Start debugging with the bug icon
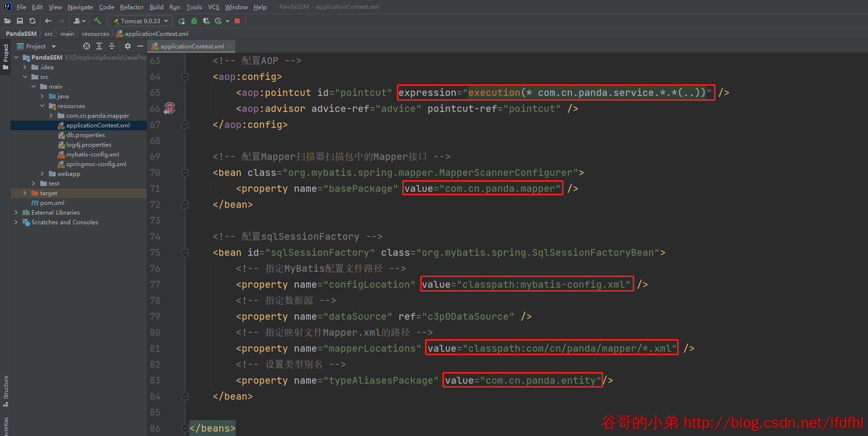868x436 pixels. pyautogui.click(x=194, y=21)
